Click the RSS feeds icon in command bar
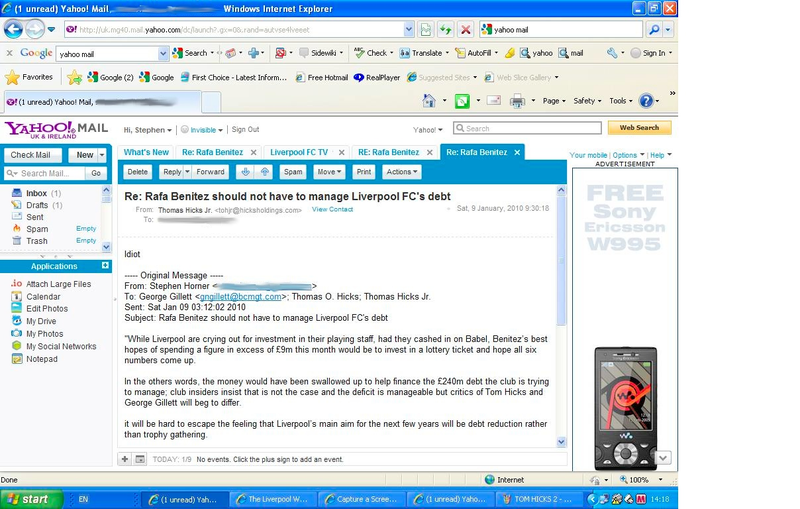 point(462,101)
